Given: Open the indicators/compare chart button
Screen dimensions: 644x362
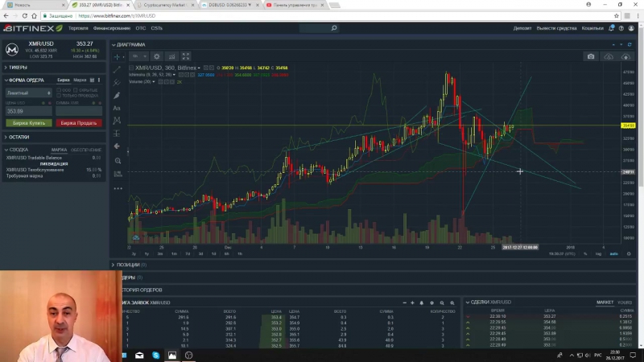Looking at the screenshot, I should tap(171, 56).
